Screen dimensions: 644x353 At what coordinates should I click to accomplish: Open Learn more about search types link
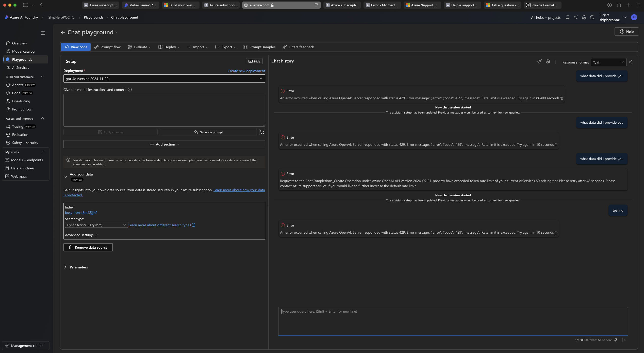[x=162, y=225]
